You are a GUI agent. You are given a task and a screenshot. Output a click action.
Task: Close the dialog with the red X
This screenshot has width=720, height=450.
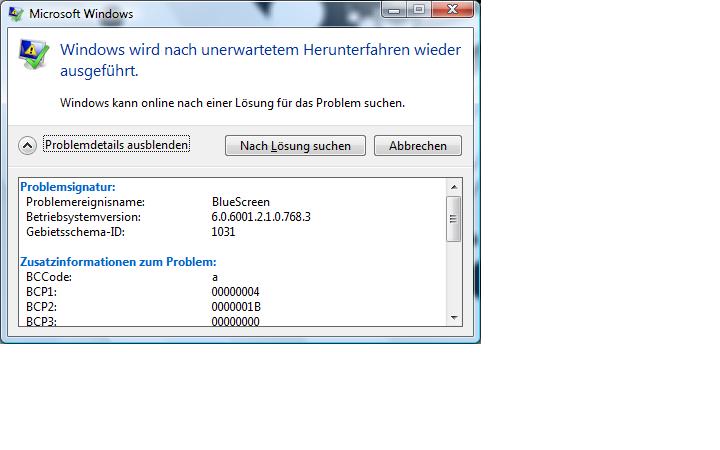(452, 10)
